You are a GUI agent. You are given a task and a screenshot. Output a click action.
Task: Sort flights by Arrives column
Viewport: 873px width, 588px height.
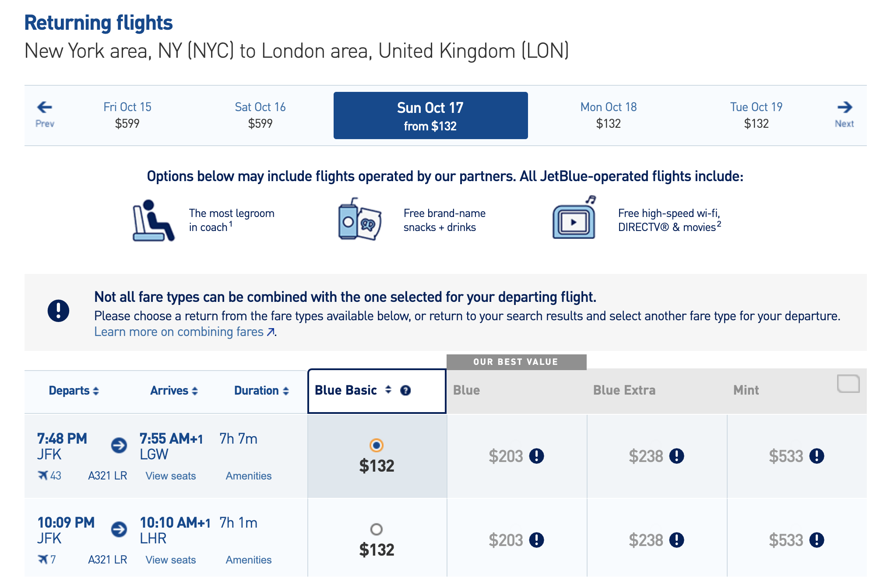tap(174, 391)
